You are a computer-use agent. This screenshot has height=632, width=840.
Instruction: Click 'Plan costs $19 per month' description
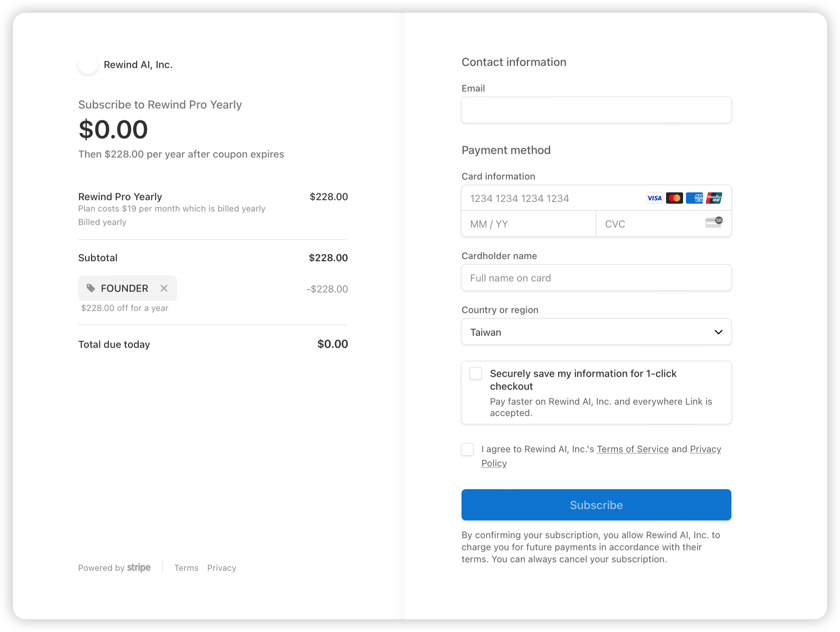[x=171, y=208]
